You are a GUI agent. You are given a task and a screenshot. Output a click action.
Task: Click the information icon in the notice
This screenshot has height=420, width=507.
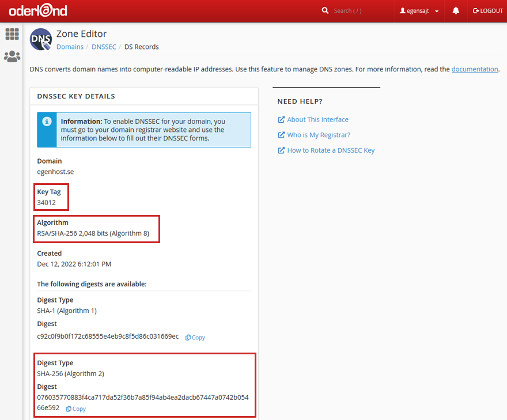click(x=47, y=122)
